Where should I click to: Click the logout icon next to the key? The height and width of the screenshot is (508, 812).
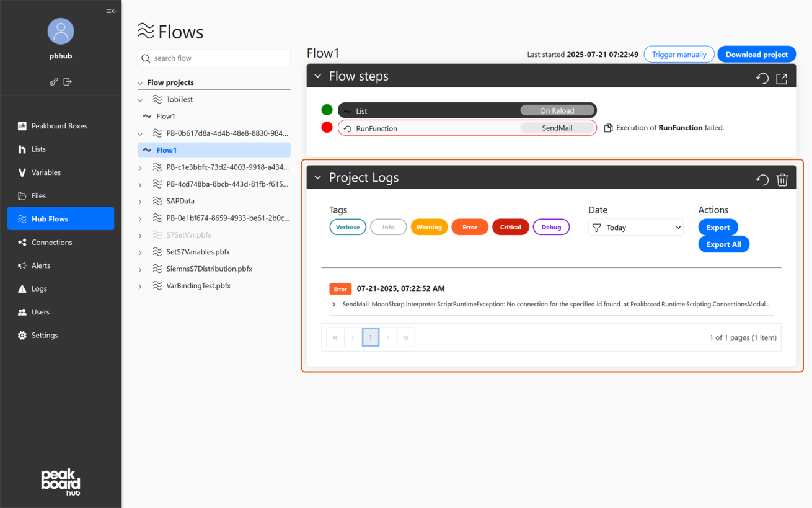68,81
